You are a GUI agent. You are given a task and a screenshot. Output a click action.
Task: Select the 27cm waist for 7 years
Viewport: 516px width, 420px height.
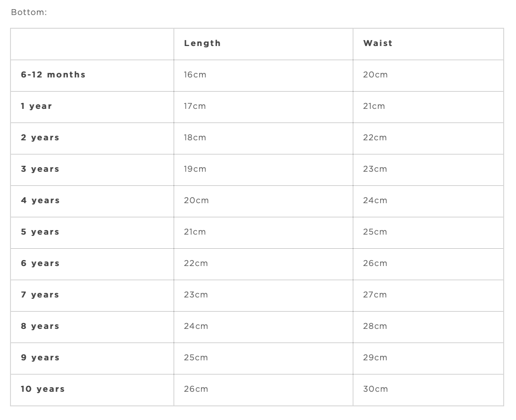click(375, 295)
